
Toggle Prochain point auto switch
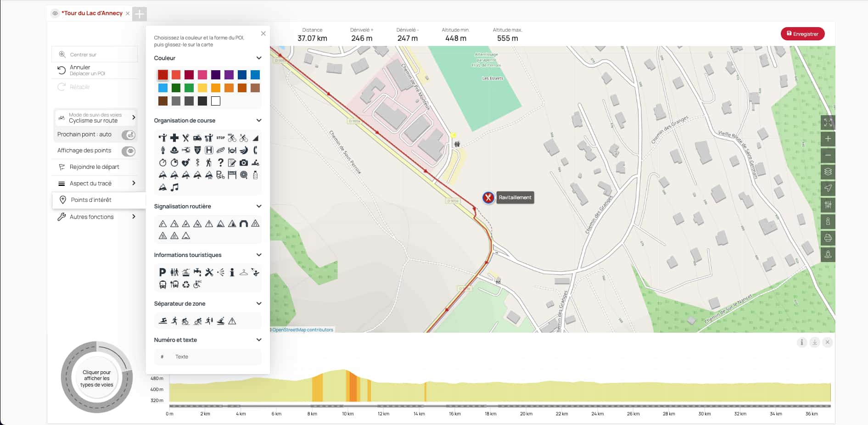tap(129, 135)
